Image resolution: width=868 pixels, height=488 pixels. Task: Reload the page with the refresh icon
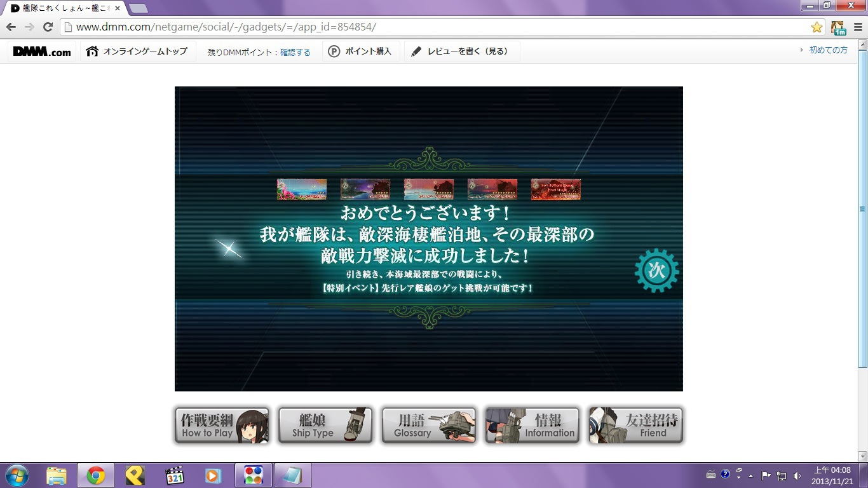tap(48, 27)
